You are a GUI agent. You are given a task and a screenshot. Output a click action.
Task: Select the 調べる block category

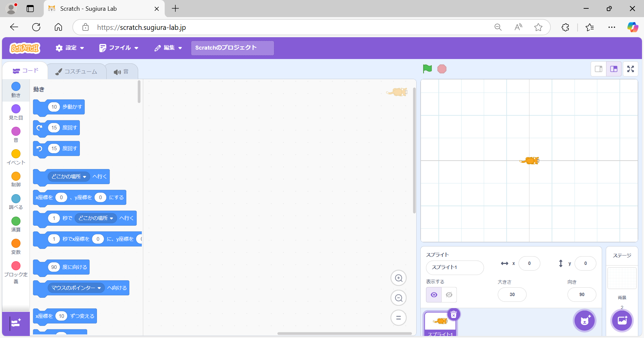tap(16, 202)
